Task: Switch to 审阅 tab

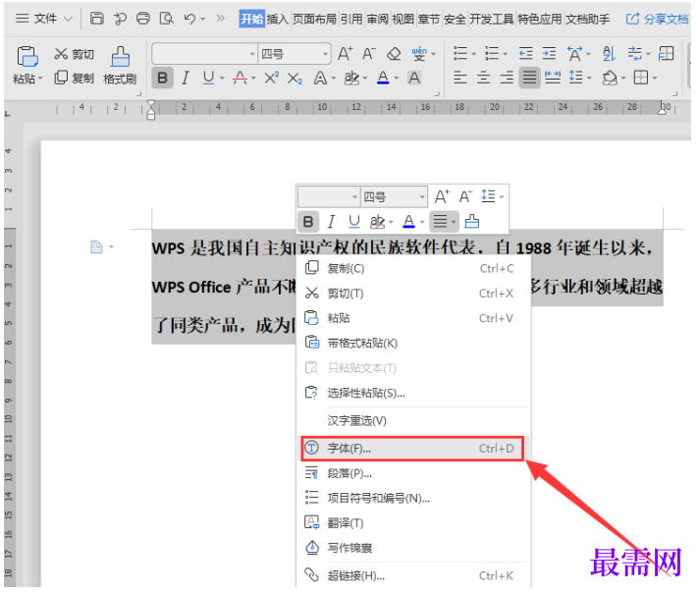Action: tap(377, 20)
